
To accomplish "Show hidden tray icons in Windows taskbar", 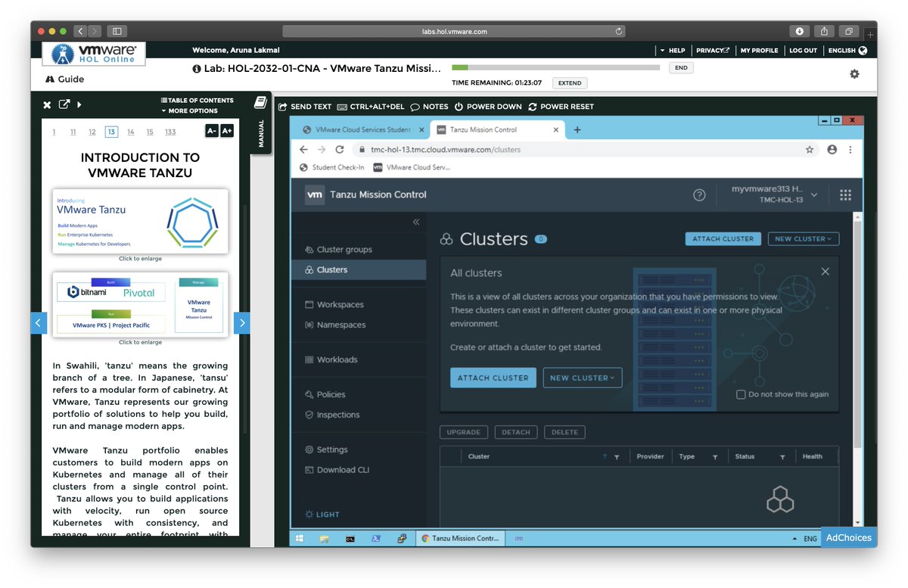I will click(794, 539).
